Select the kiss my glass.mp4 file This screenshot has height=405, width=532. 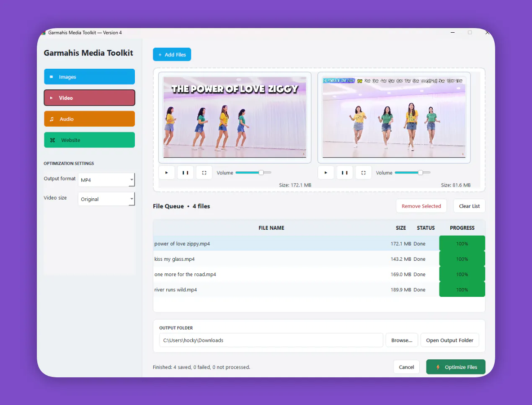pos(319,259)
